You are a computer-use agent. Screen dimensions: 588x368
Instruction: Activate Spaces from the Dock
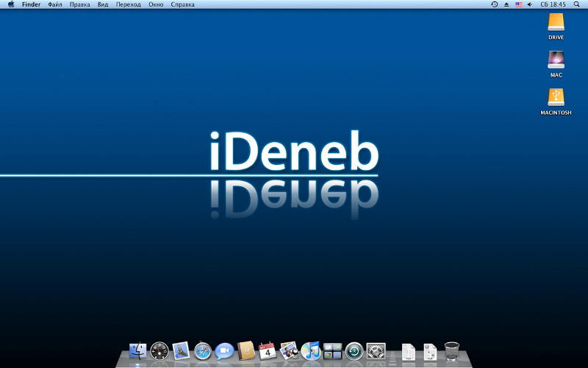[x=333, y=352]
